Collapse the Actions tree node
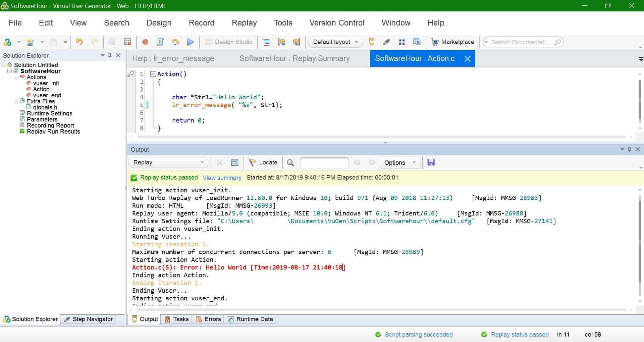 click(x=16, y=77)
